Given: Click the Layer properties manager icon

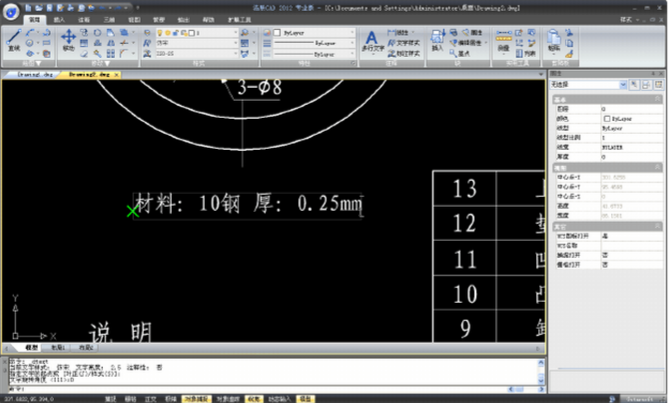Looking at the screenshot, I should pos(147,32).
